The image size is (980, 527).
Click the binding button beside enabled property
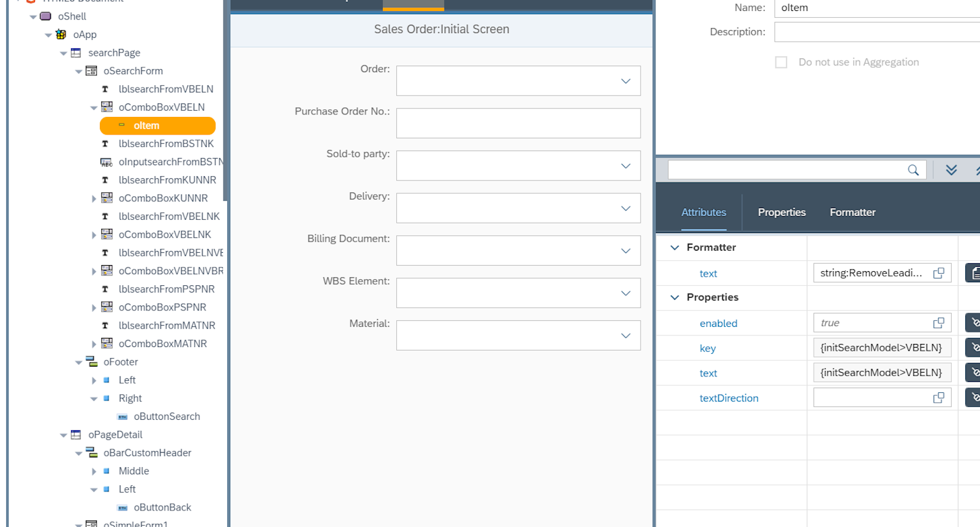pos(973,323)
